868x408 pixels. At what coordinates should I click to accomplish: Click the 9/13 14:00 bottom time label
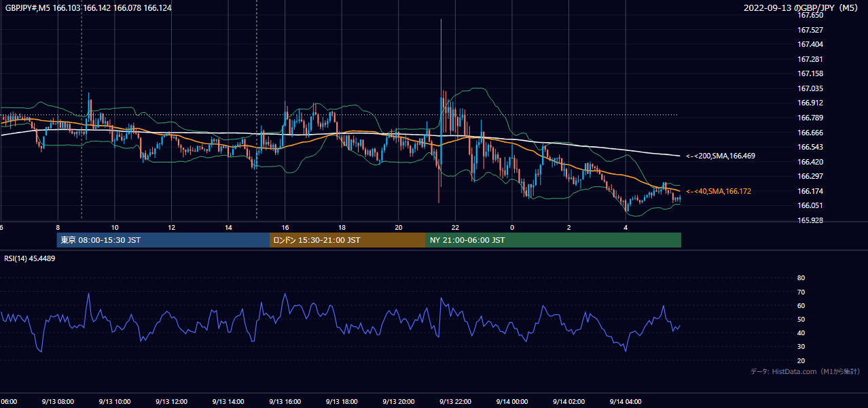[x=228, y=402]
